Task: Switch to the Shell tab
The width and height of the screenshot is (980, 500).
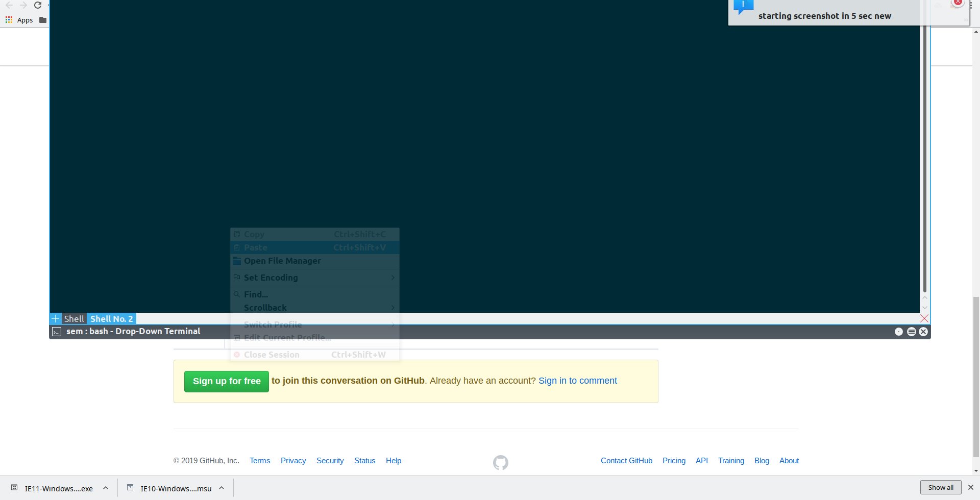Action: click(x=74, y=318)
